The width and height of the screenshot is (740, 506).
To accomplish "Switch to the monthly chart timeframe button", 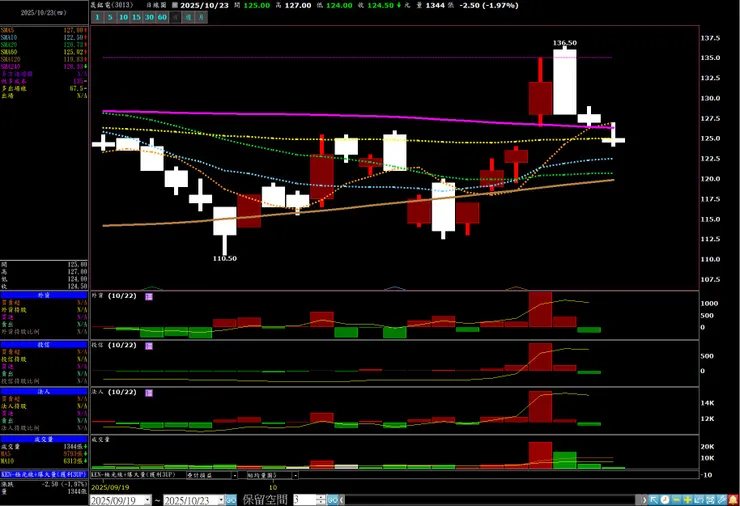I will point(201,17).
